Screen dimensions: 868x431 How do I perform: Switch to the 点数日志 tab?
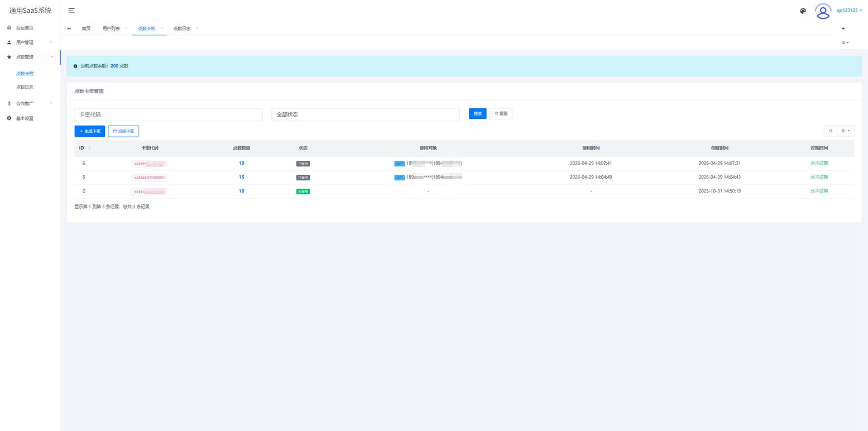point(182,28)
